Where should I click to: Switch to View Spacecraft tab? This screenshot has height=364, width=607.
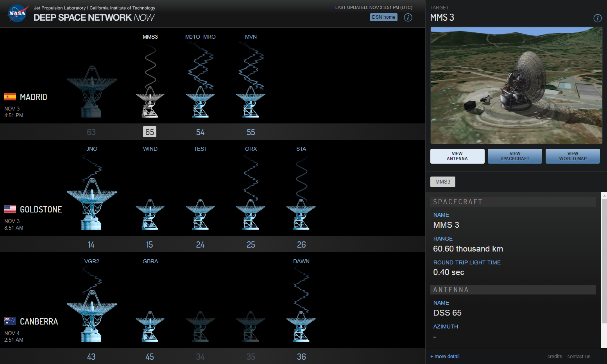coord(515,156)
